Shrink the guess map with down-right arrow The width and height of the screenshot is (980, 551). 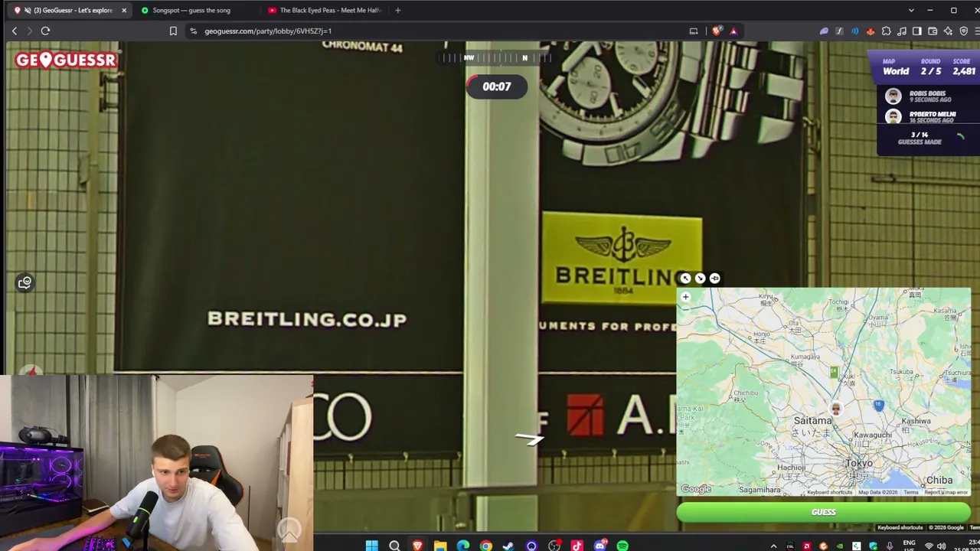coord(700,279)
